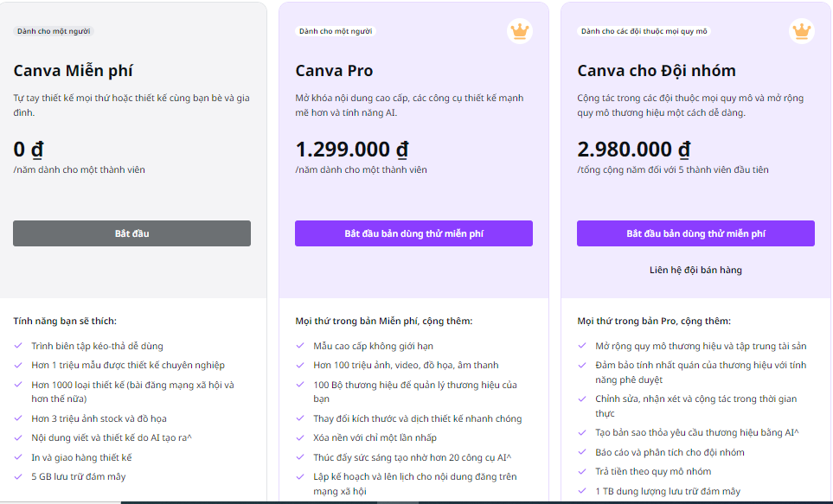The image size is (833, 504).
Task: Click checkmark beside 'Mẫu cao cấp không giới hạn'
Action: [x=300, y=346]
